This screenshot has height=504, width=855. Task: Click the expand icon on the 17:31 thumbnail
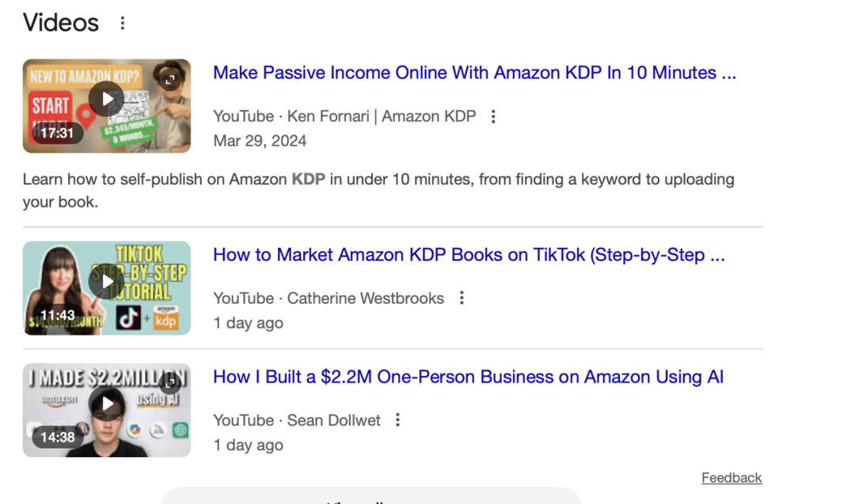pos(170,79)
